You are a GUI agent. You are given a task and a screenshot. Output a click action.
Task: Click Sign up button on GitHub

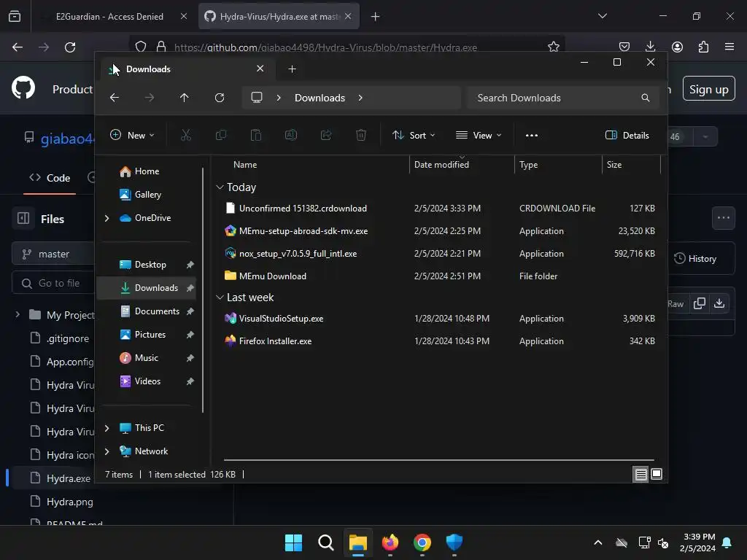pyautogui.click(x=708, y=88)
